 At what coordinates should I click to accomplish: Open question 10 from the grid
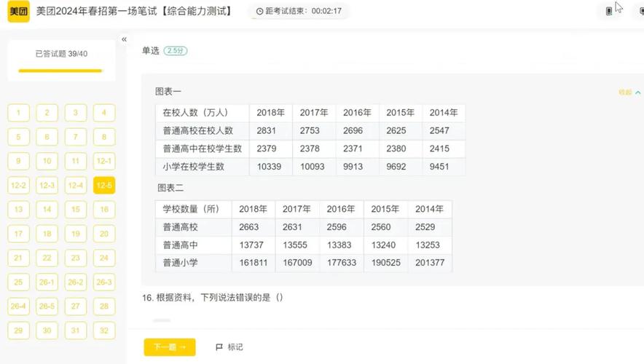(47, 162)
